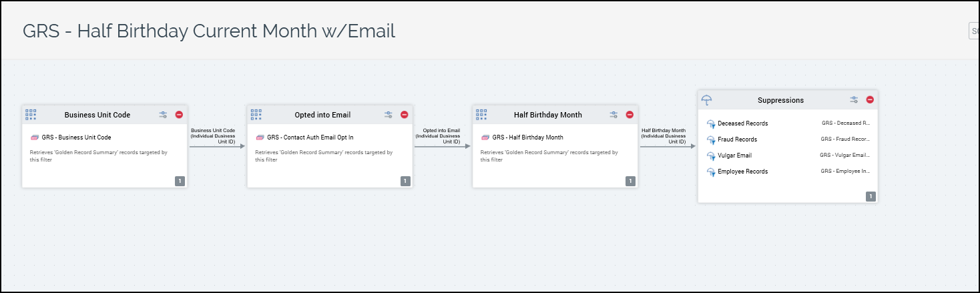980x293 pixels.
Task: Click the count badge on Suppressions block
Action: pyautogui.click(x=870, y=196)
